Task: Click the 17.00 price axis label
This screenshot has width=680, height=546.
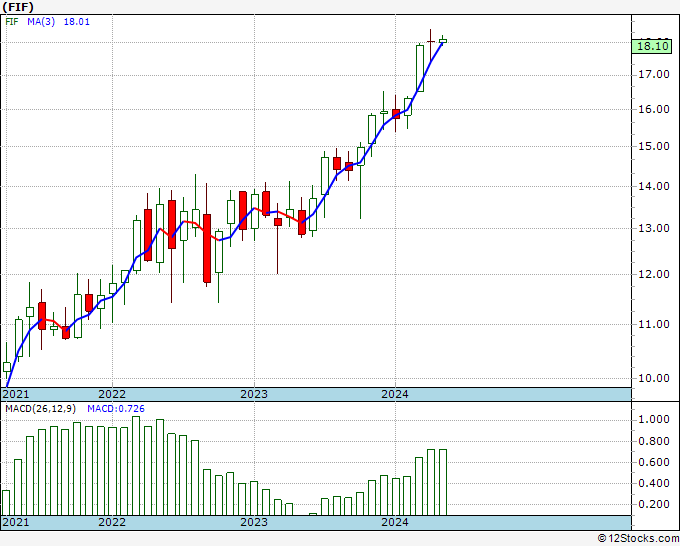Action: click(654, 75)
